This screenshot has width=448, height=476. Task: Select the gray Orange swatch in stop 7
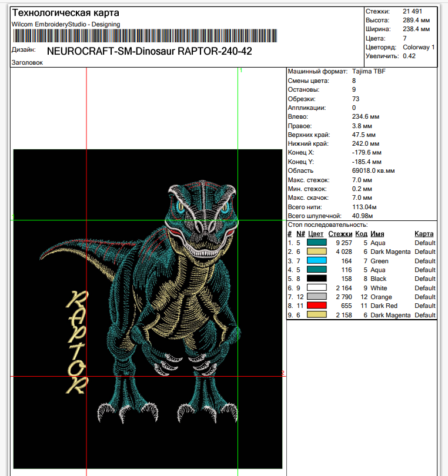pos(317,297)
